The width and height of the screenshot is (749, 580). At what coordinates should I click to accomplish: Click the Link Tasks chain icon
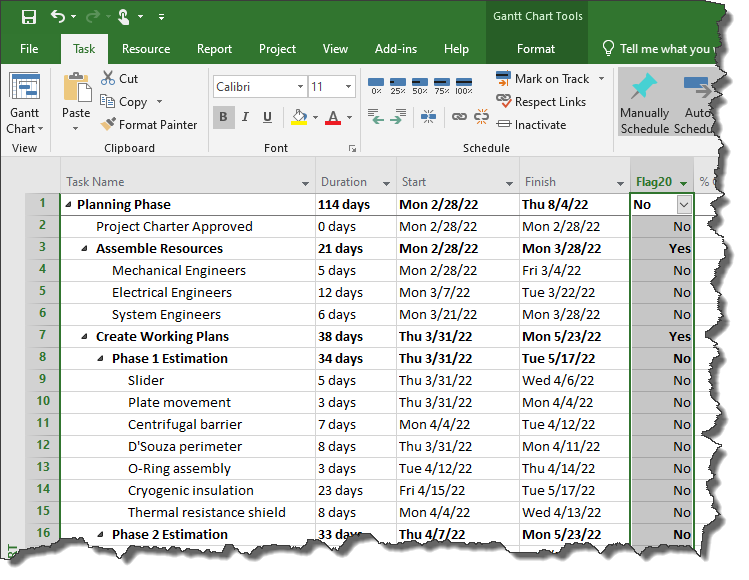[x=459, y=117]
